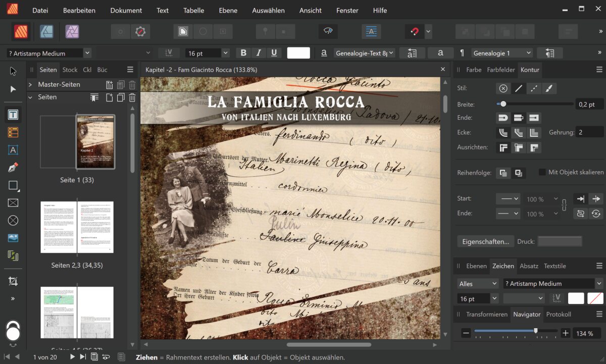Switch to the Farbfelder tab
The height and width of the screenshot is (364, 606).
[x=501, y=70]
